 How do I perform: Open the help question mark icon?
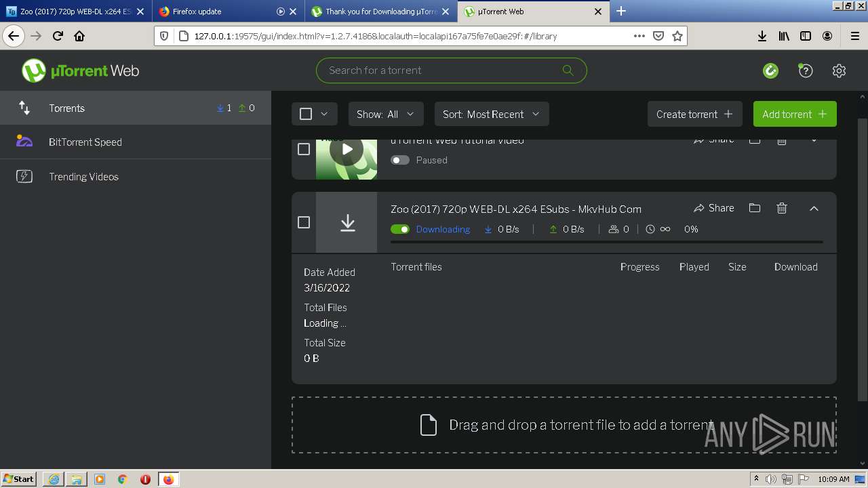pos(805,70)
